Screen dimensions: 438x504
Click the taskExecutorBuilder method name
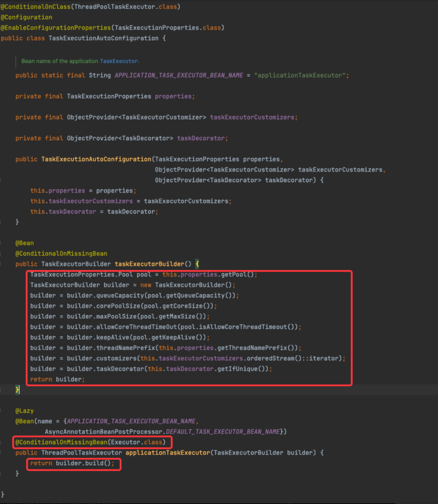pos(150,264)
